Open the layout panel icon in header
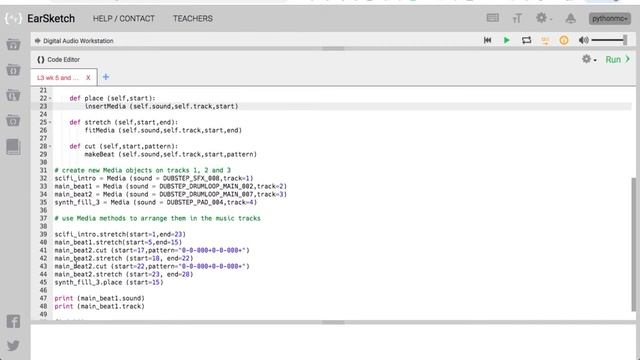 click(493, 18)
